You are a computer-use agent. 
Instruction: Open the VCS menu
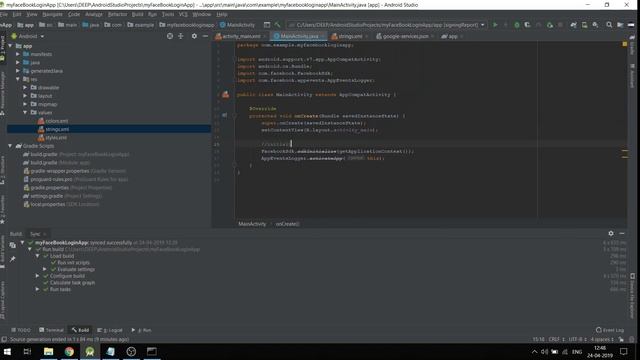[183, 14]
